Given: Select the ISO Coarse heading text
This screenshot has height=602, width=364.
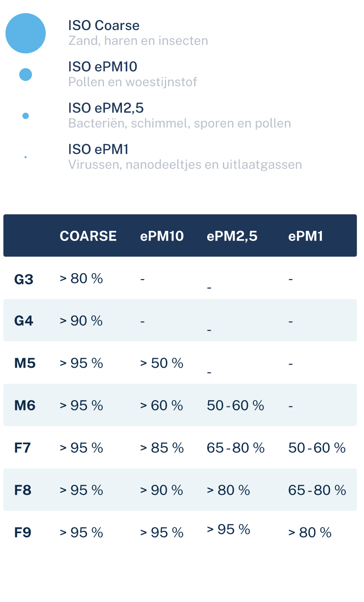Looking at the screenshot, I should (x=104, y=25).
